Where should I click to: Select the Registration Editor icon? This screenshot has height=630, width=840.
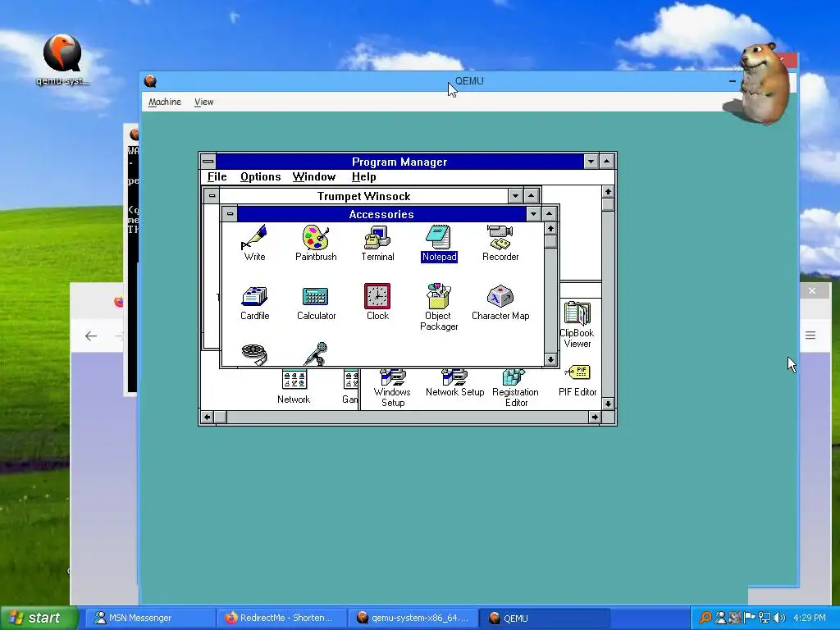[x=515, y=388]
